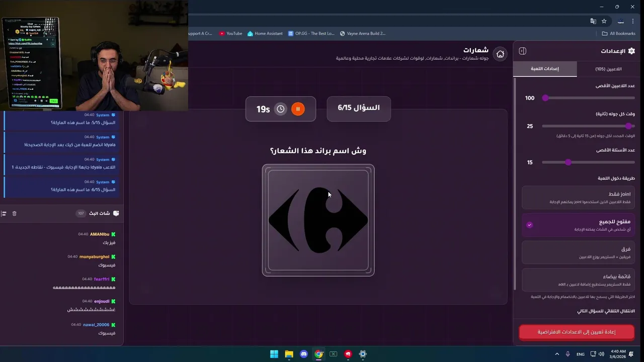Bookmark this page with the star icon
Image resolution: width=644 pixels, height=362 pixels.
click(x=604, y=21)
